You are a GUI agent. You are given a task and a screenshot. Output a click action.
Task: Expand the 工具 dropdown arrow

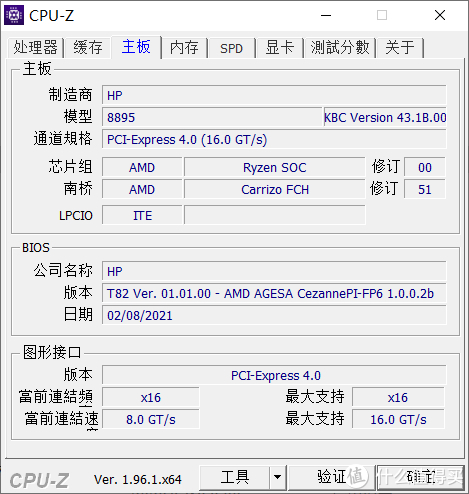[277, 477]
